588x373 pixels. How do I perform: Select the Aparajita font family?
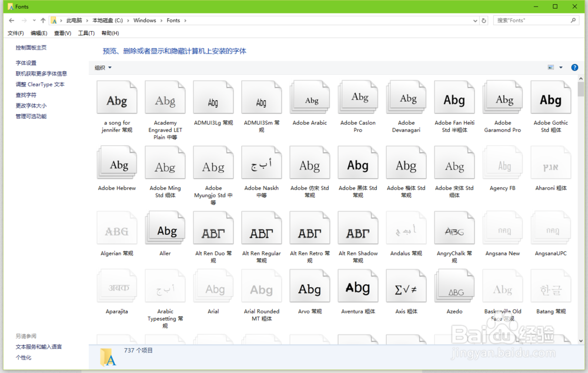coord(116,286)
